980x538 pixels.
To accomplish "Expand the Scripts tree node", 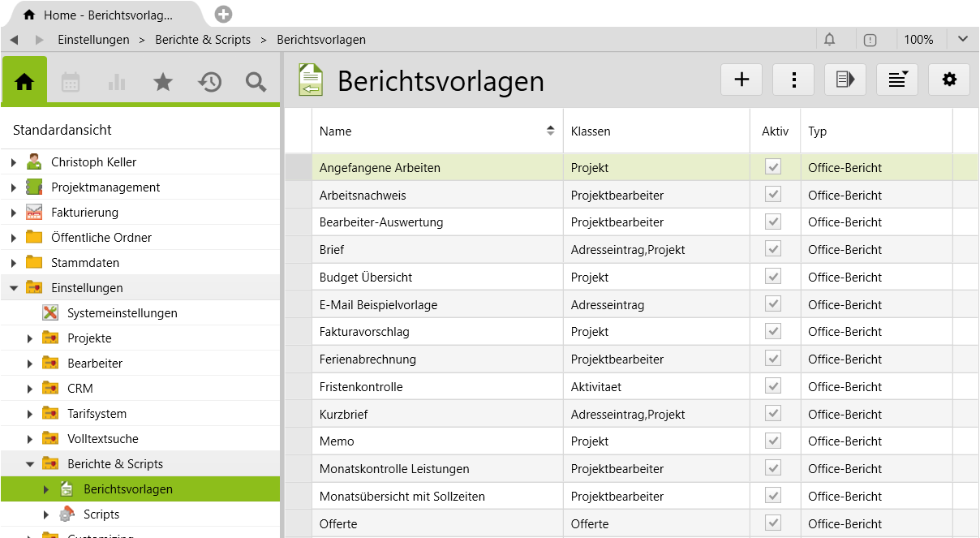I will coord(46,514).
